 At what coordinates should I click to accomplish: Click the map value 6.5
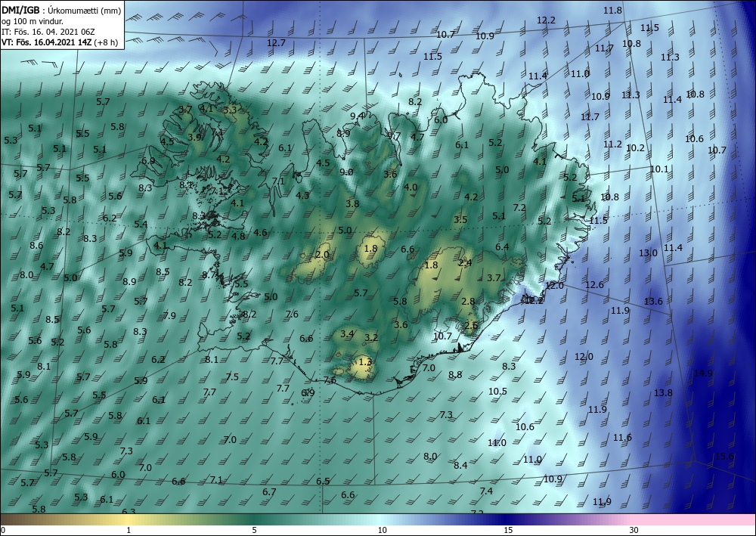click(323, 481)
